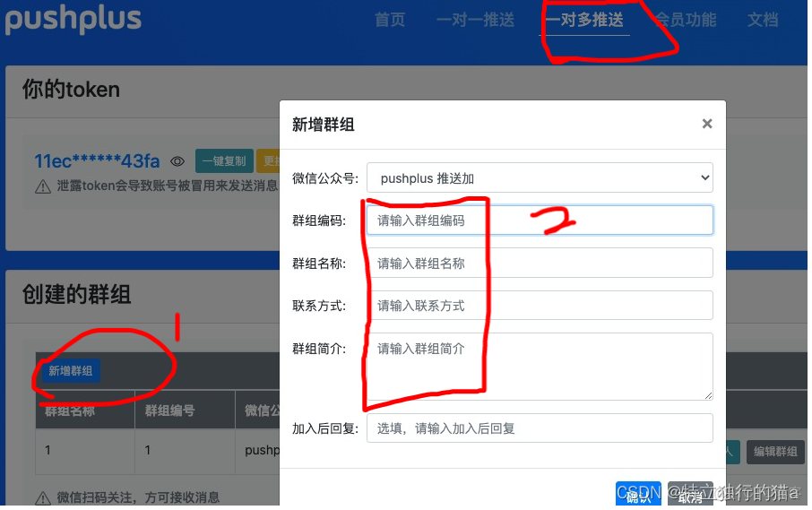Open the 微信公众号 dropdown
Screen dimensions: 812x510
pos(540,177)
